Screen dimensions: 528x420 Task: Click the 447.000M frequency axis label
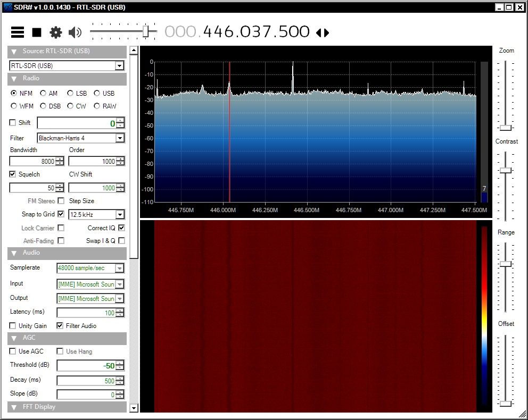tap(391, 210)
